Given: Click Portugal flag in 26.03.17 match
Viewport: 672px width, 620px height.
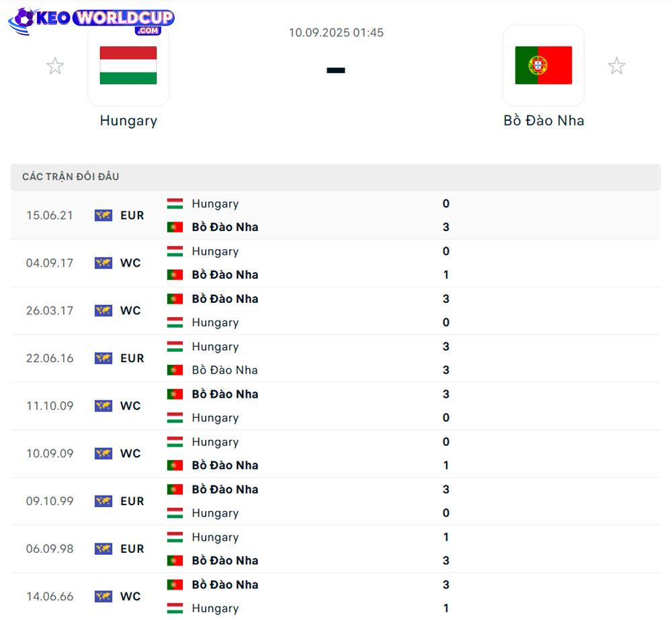Looking at the screenshot, I should pyautogui.click(x=175, y=299).
